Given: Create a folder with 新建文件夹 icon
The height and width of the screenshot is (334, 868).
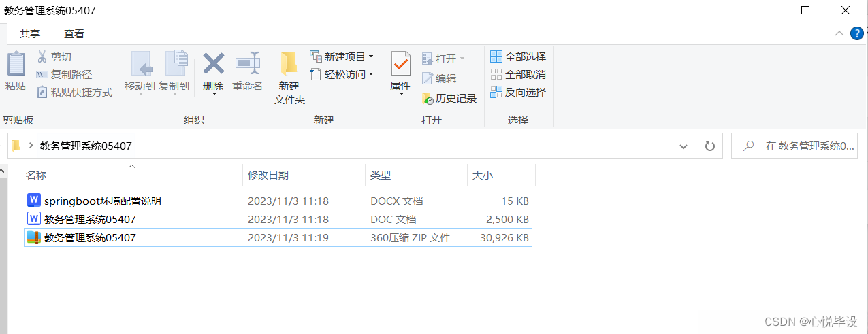Looking at the screenshot, I should click(x=289, y=63).
